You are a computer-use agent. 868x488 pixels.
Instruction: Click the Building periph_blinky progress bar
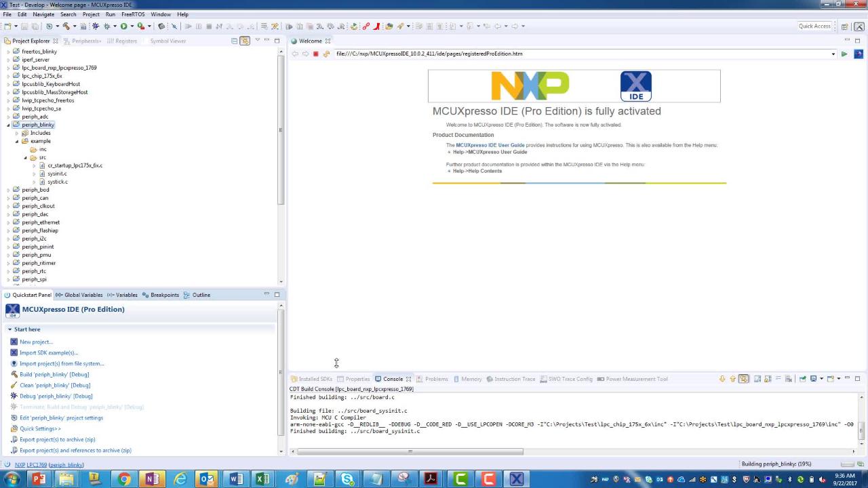pos(775,464)
